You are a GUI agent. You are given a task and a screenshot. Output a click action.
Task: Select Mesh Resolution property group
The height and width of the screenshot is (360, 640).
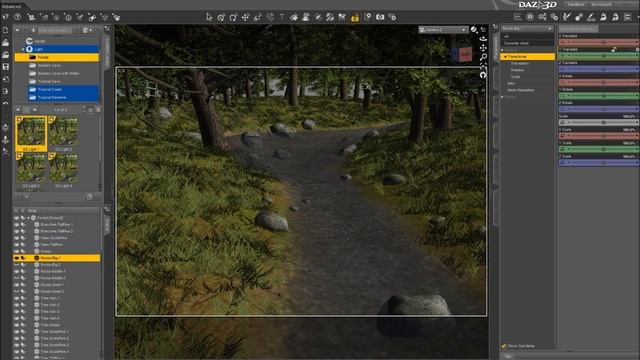click(520, 90)
